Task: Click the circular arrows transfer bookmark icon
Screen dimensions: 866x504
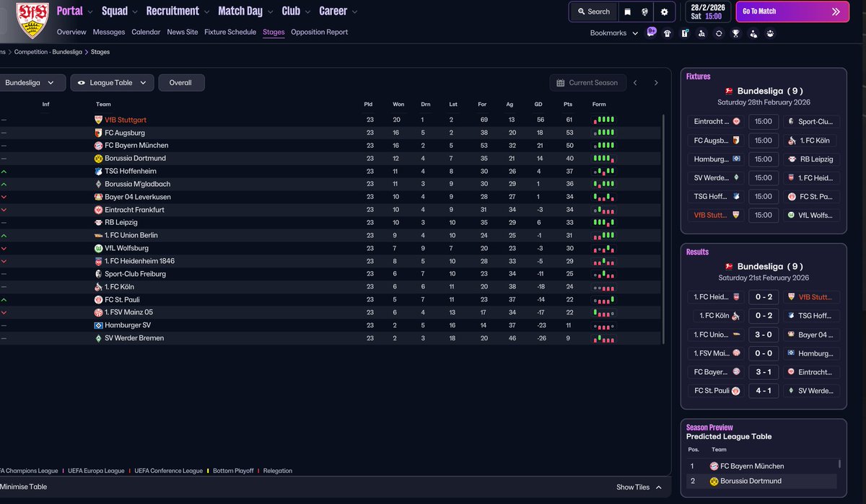Action: (719, 33)
